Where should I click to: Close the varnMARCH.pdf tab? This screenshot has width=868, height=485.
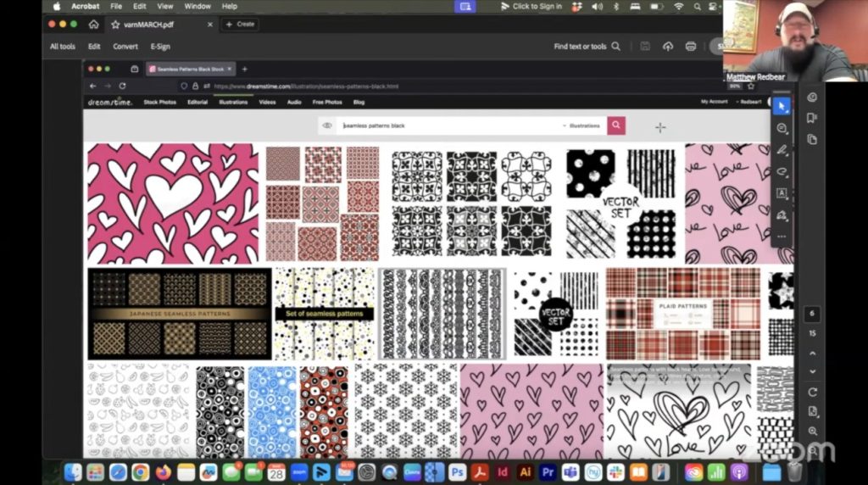click(210, 25)
